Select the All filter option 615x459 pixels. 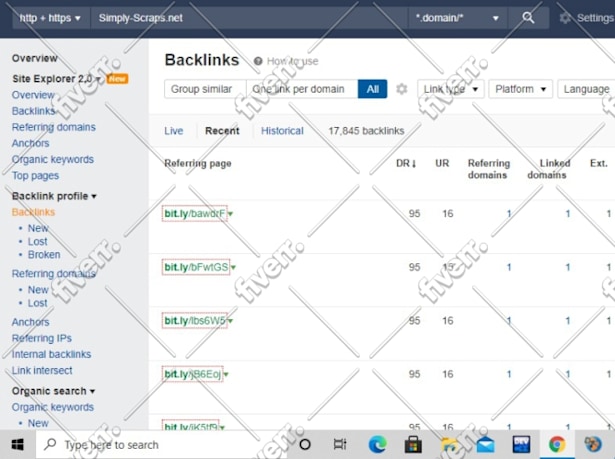373,89
